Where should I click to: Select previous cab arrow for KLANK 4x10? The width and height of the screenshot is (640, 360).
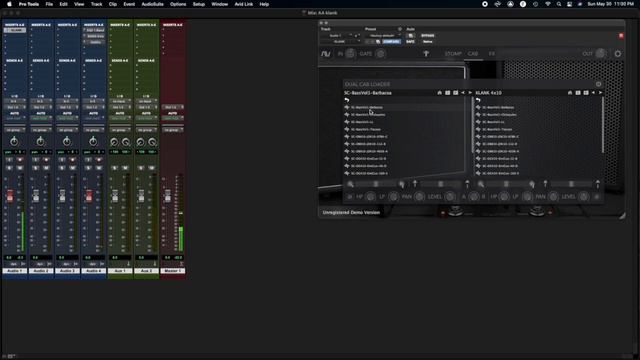pyautogui.click(x=593, y=93)
